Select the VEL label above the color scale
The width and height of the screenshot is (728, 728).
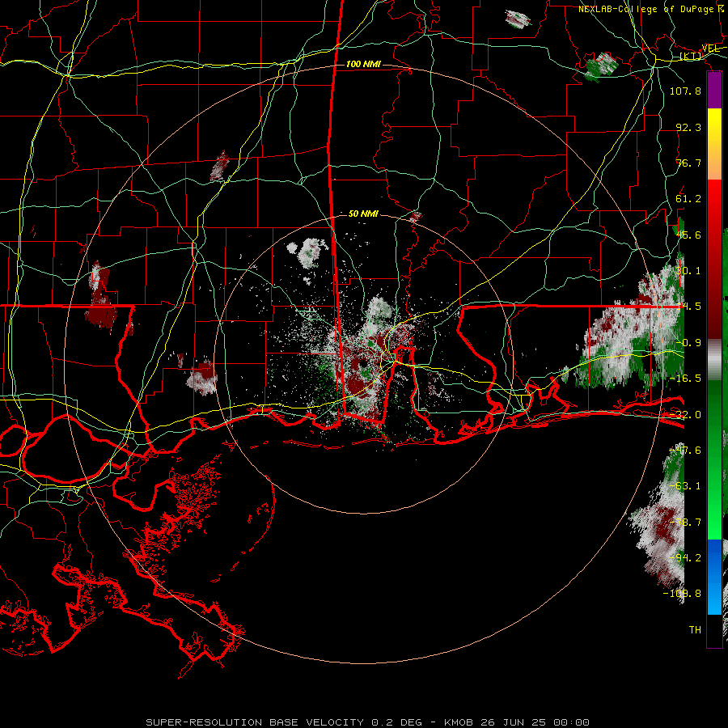click(711, 49)
